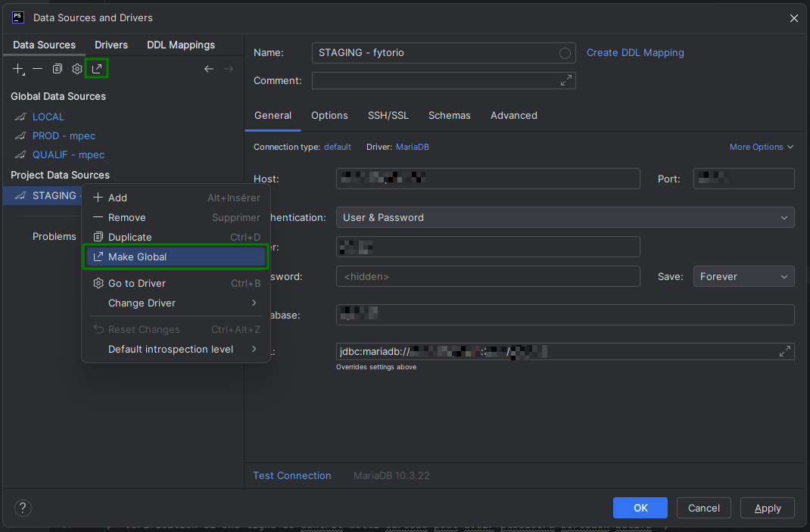Expand JDBC URL in larger editor

pos(785,350)
